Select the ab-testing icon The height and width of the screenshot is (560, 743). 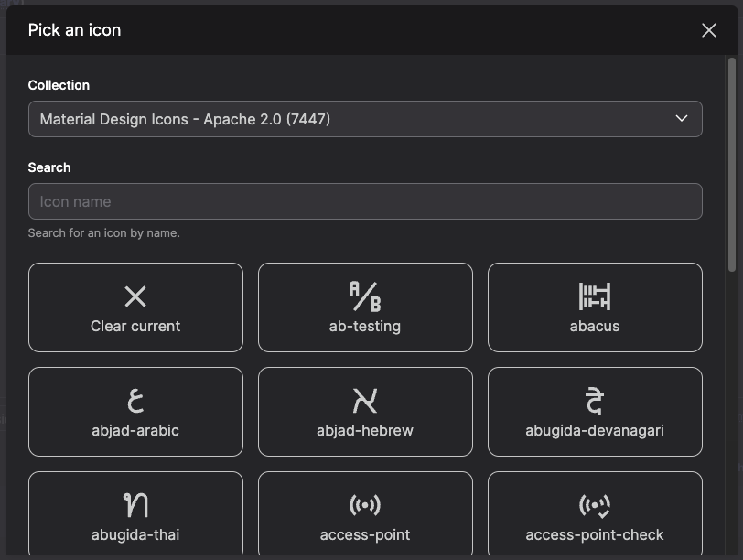tap(364, 307)
